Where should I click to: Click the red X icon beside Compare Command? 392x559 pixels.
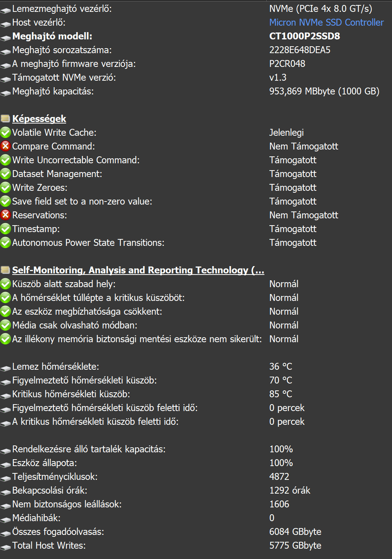pyautogui.click(x=5, y=146)
